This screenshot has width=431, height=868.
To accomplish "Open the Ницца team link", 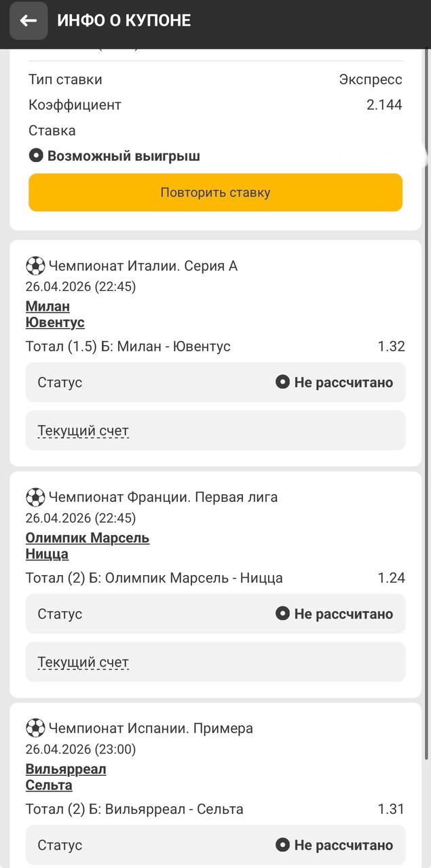I will [47, 554].
